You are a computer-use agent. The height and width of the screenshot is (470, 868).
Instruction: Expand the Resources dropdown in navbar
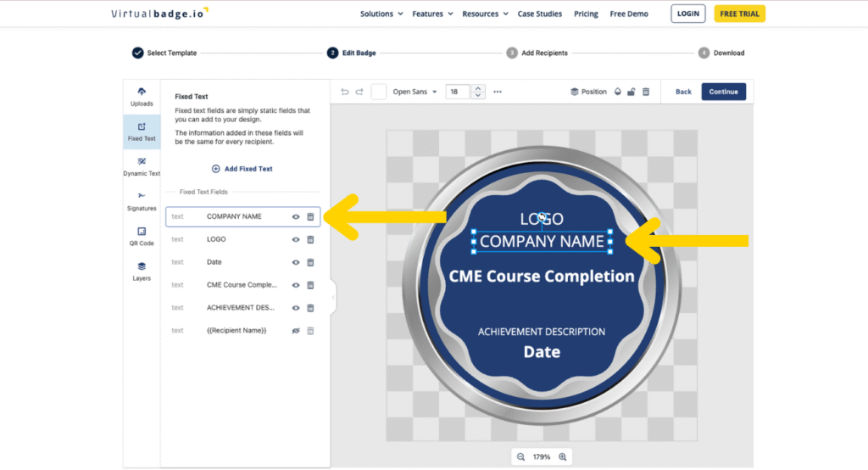[485, 14]
